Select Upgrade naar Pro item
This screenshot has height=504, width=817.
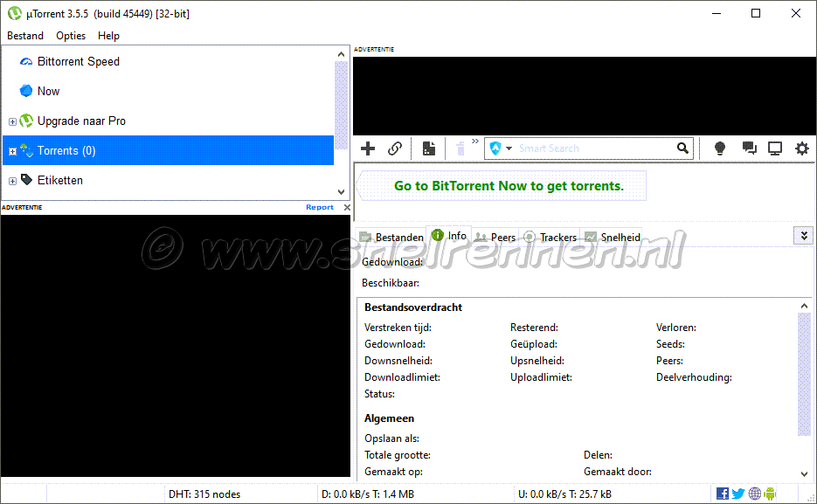(x=81, y=121)
